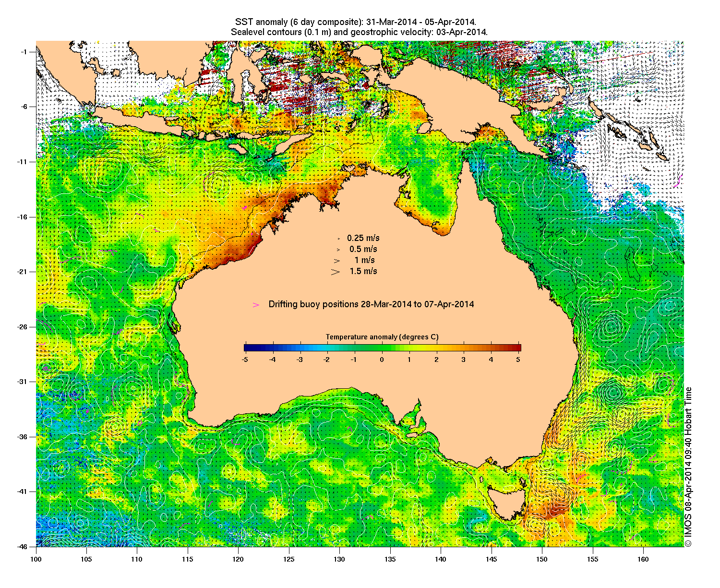
Task: Click the longitude axis label '110'
Action: coord(137,559)
